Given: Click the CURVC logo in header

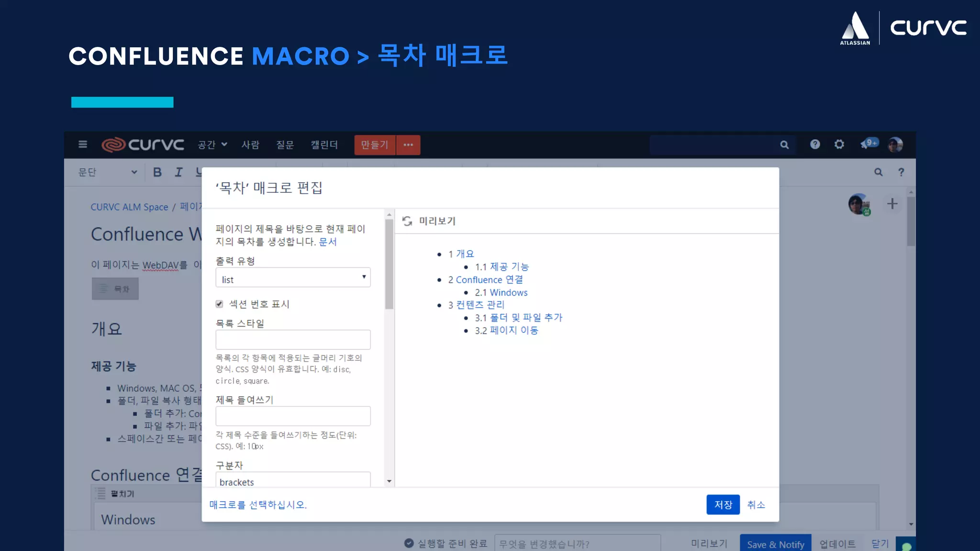Looking at the screenshot, I should click(x=143, y=144).
